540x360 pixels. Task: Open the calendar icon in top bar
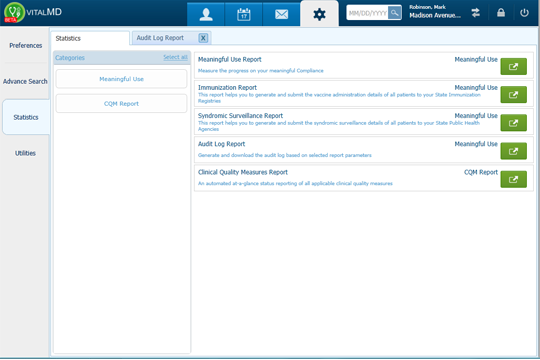(243, 14)
